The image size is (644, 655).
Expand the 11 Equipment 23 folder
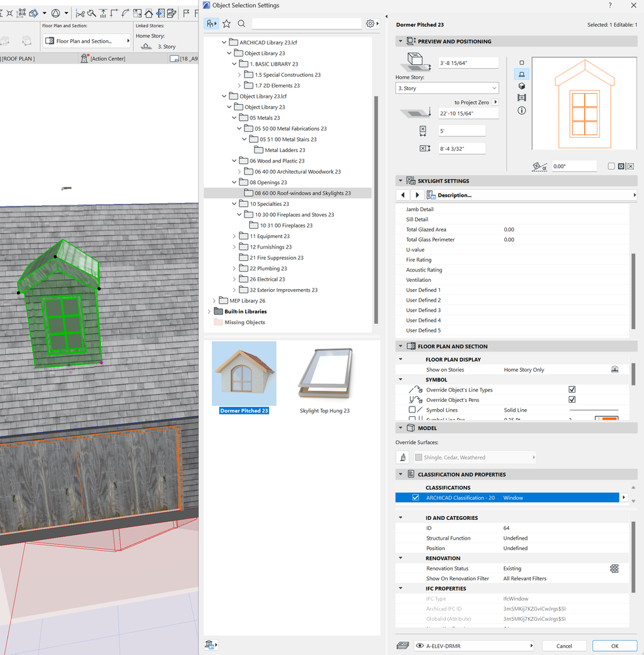click(235, 236)
